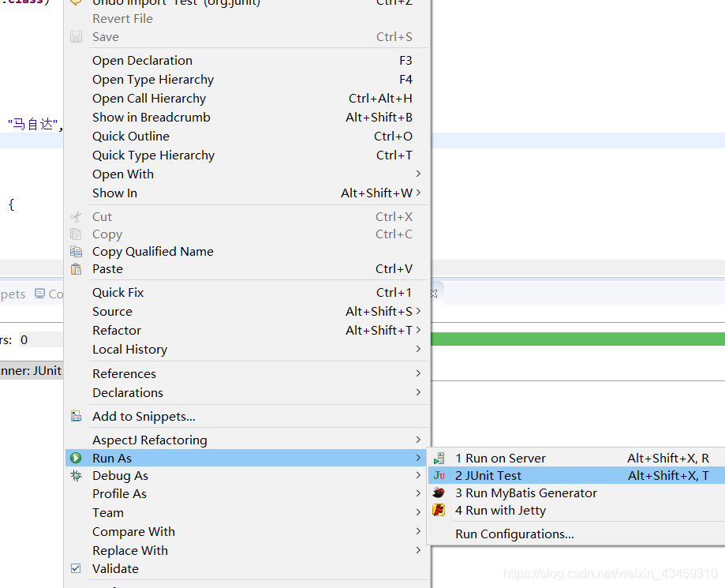Choose 1 Run on Server
The width and height of the screenshot is (725, 588).
pos(577,459)
